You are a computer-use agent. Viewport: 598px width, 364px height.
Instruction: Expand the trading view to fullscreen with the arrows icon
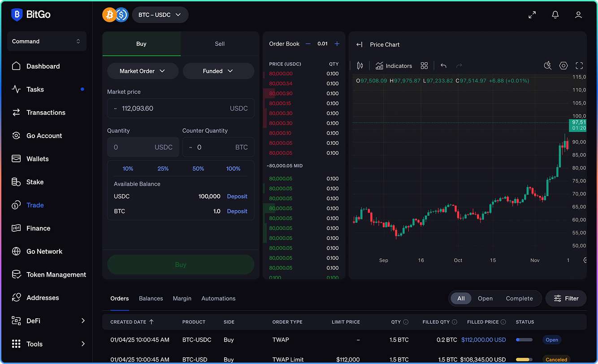(x=532, y=15)
